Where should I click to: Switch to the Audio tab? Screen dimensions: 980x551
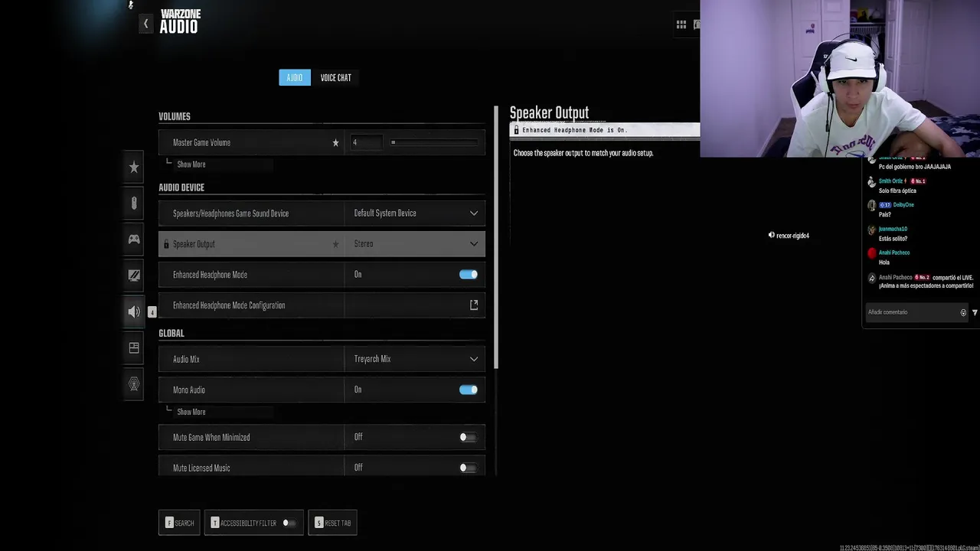[295, 77]
